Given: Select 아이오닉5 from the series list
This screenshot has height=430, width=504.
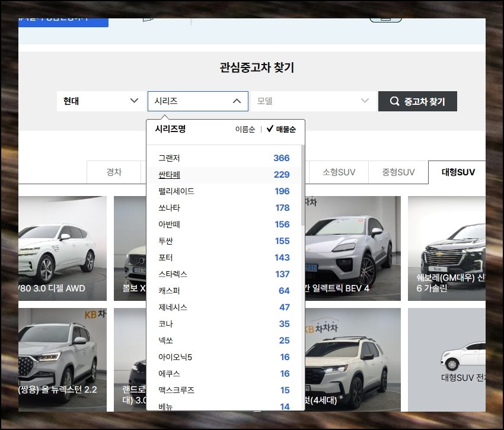Looking at the screenshot, I should [224, 357].
